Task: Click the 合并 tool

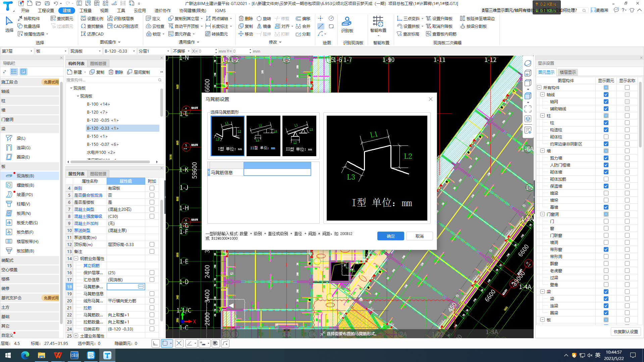Action: (303, 26)
